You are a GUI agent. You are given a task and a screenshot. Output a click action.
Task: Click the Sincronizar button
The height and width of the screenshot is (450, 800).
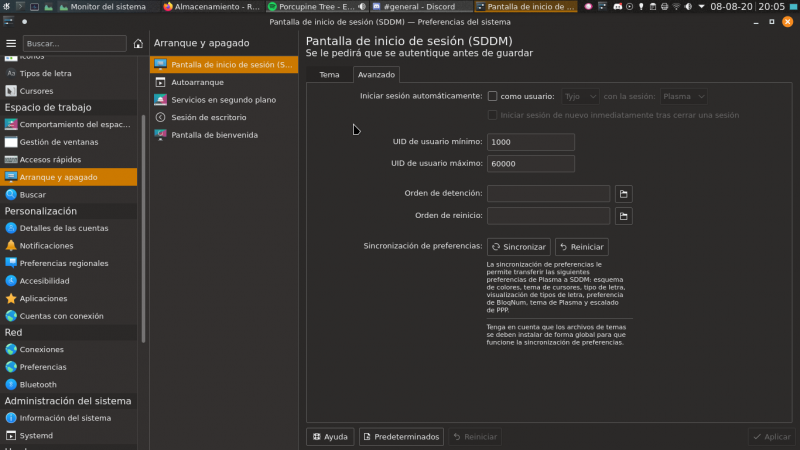coord(519,247)
